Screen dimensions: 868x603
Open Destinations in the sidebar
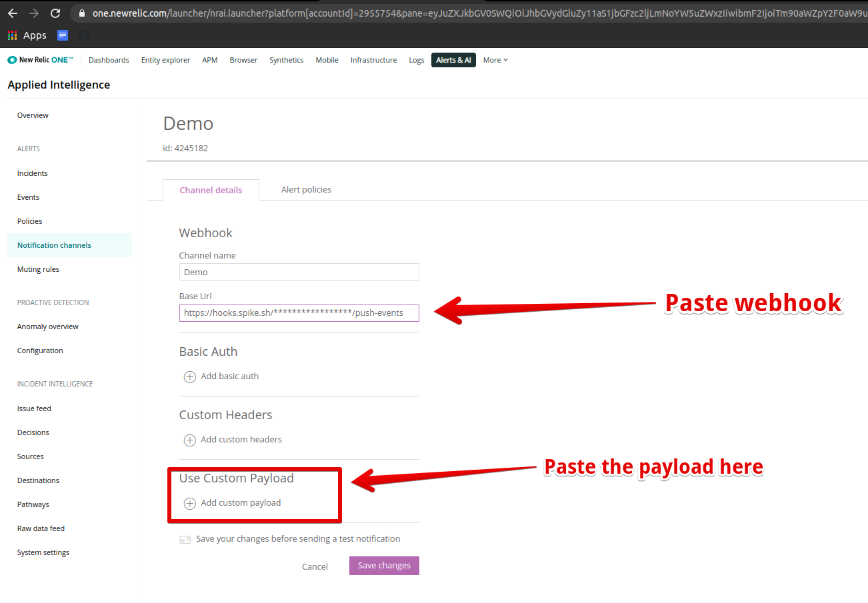click(x=38, y=480)
